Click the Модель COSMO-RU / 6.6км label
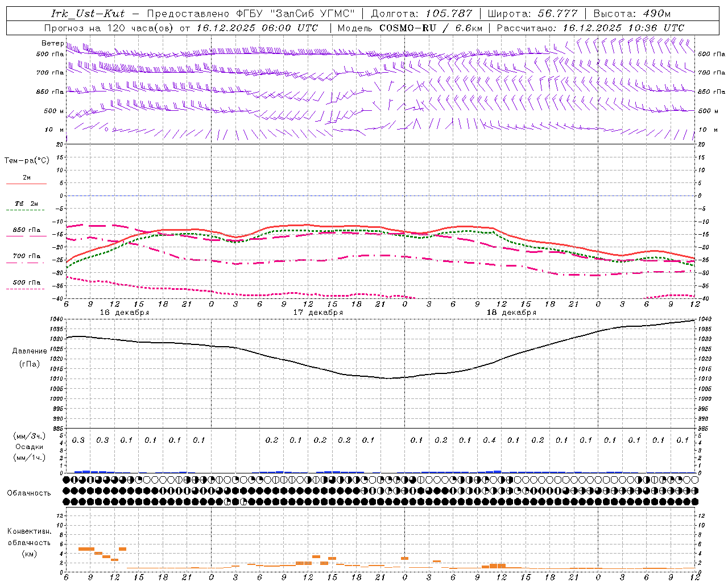728x582 pixels. click(410, 27)
